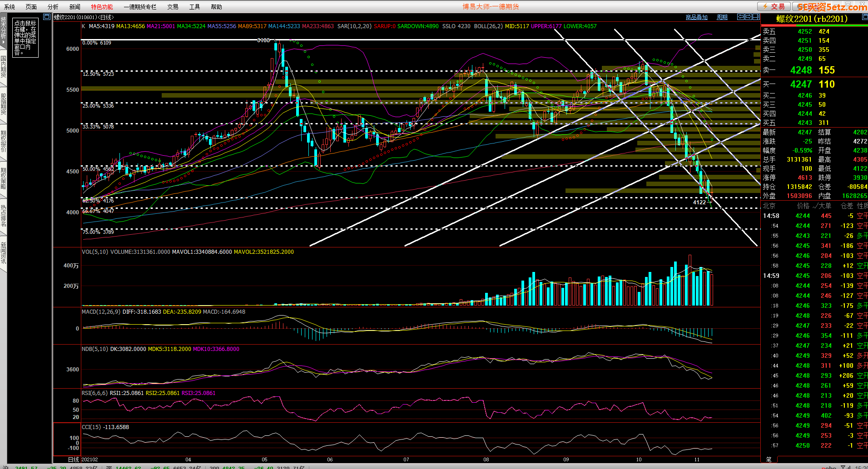The image size is (868, 469).
Task: Click the 14:59 tick row
Action: tap(815, 276)
